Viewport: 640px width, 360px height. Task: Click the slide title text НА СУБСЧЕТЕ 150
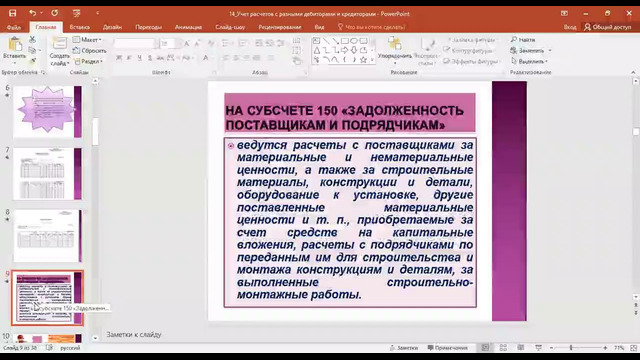(x=344, y=118)
